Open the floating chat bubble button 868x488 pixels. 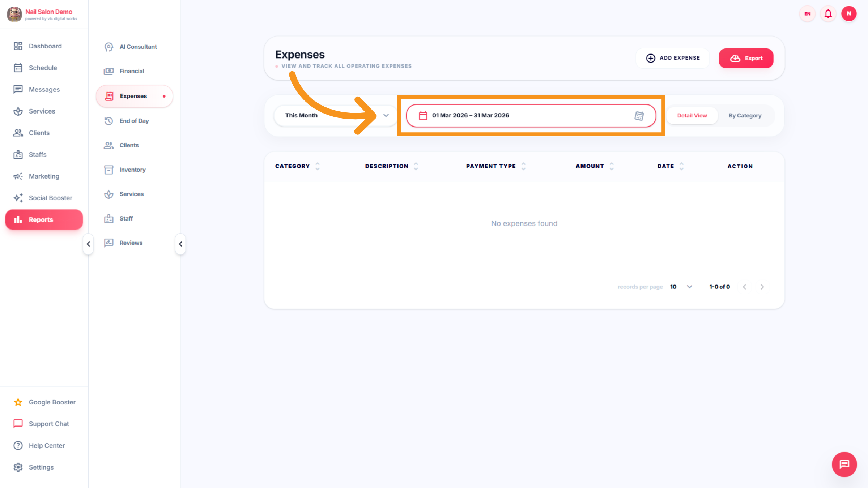[x=844, y=464]
